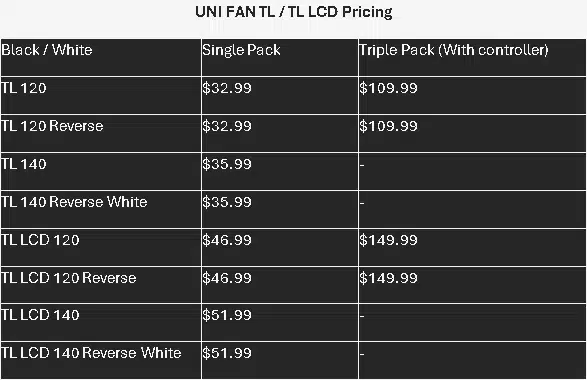Click the TL LCD 120 single price $46.99
Screen dimensions: 587x380
(x=227, y=240)
